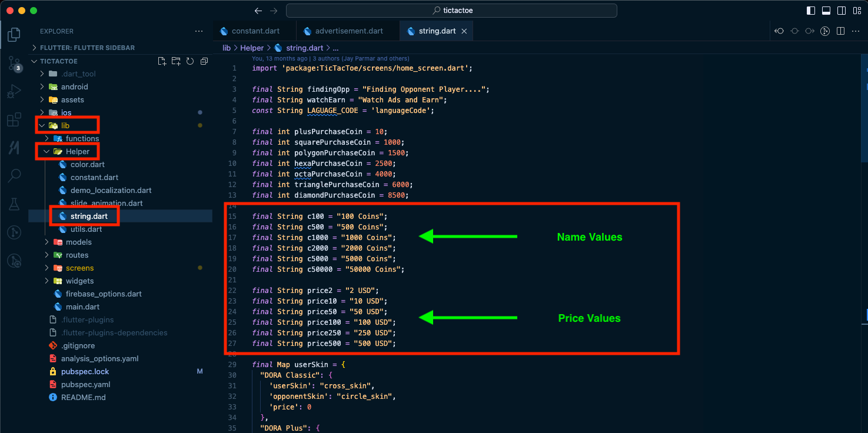868x433 pixels.
Task: Split the editor to the right
Action: coord(841,31)
